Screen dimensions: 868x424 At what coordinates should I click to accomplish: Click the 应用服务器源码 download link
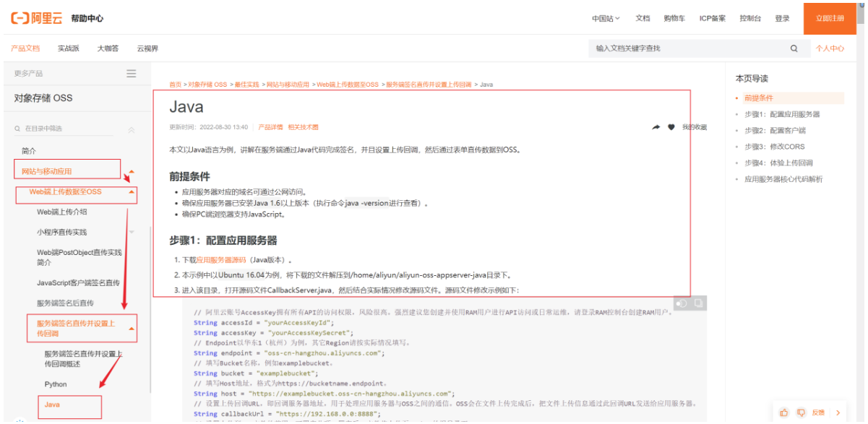point(221,259)
